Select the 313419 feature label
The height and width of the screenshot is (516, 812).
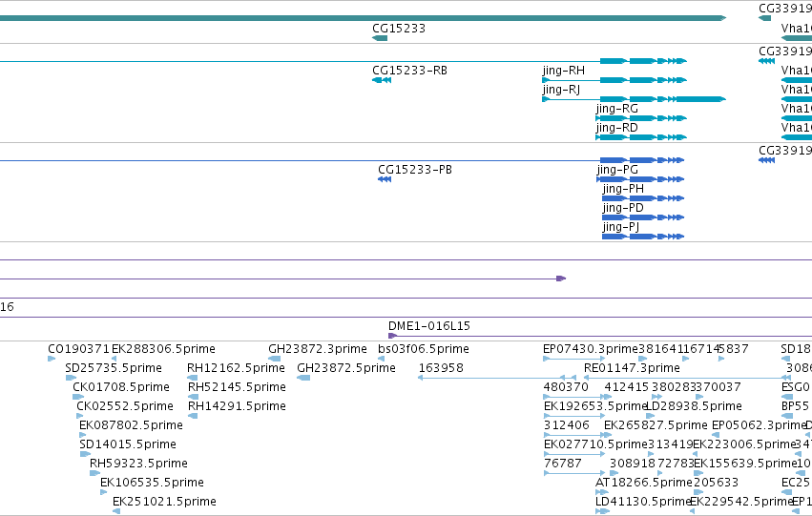670,444
